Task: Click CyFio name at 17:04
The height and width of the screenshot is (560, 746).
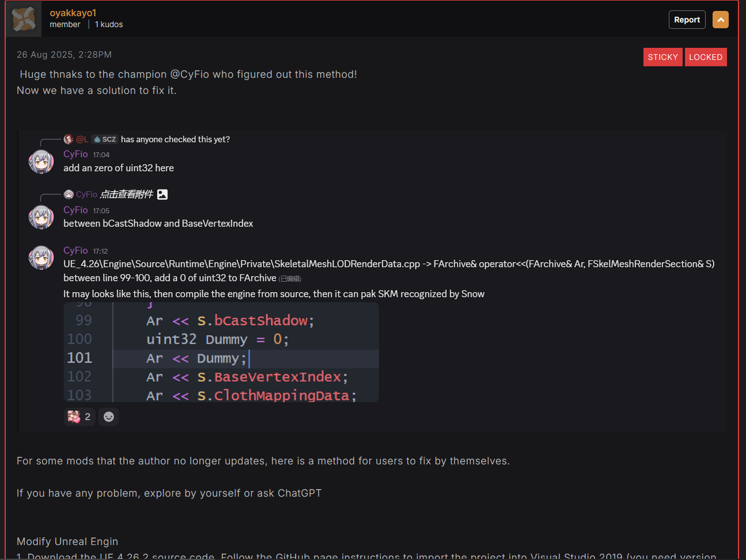Action: (x=75, y=154)
